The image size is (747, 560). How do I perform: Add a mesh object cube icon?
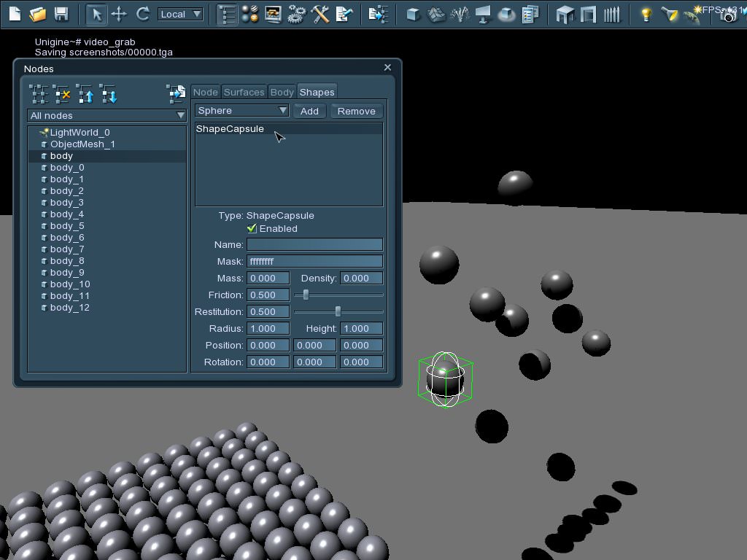click(x=413, y=14)
